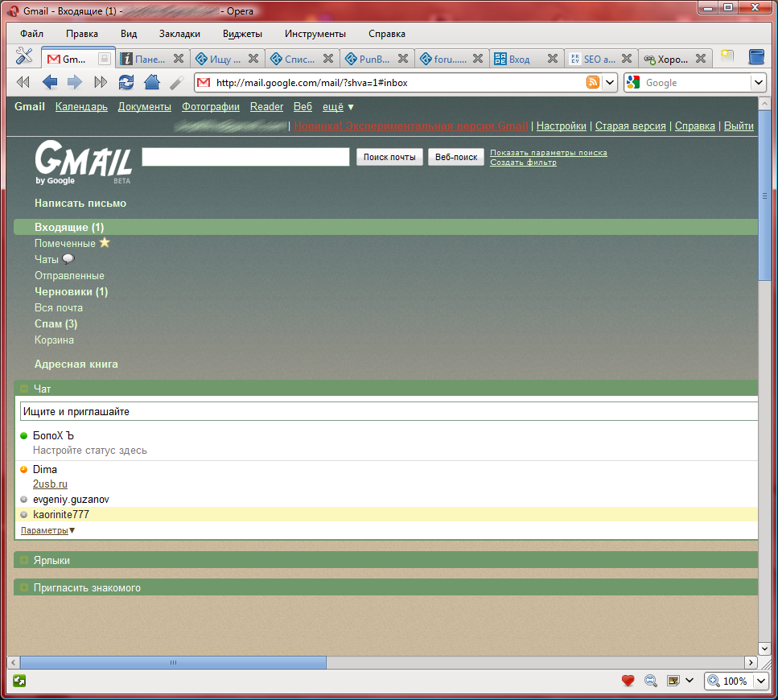Click the password wand icon

click(x=176, y=82)
